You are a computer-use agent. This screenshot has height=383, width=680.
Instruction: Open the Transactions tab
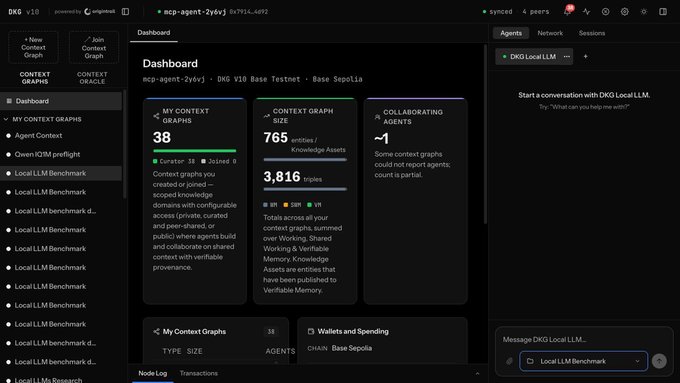point(199,373)
